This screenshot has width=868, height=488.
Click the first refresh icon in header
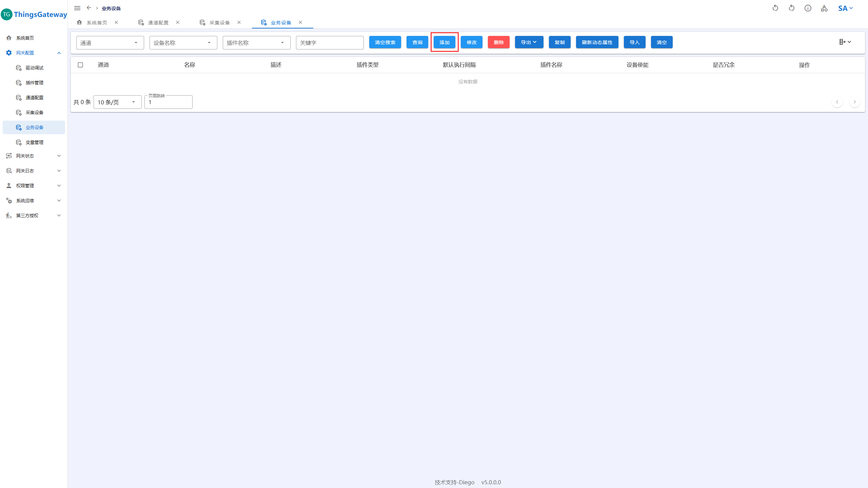[x=775, y=8]
